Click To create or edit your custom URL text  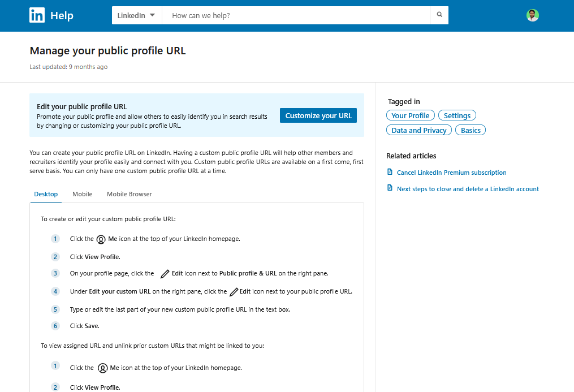click(109, 219)
